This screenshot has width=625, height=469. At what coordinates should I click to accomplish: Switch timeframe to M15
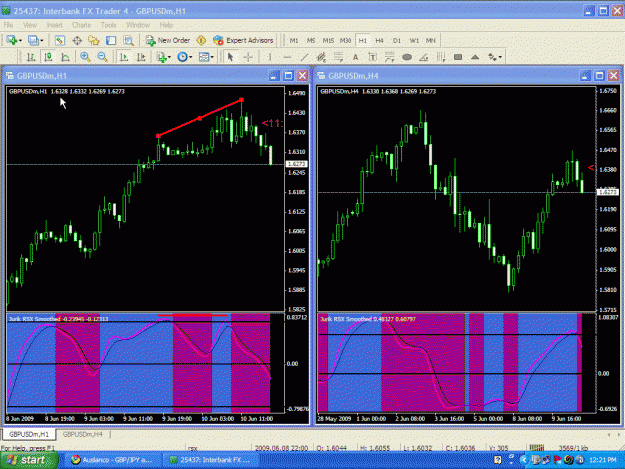pos(328,41)
